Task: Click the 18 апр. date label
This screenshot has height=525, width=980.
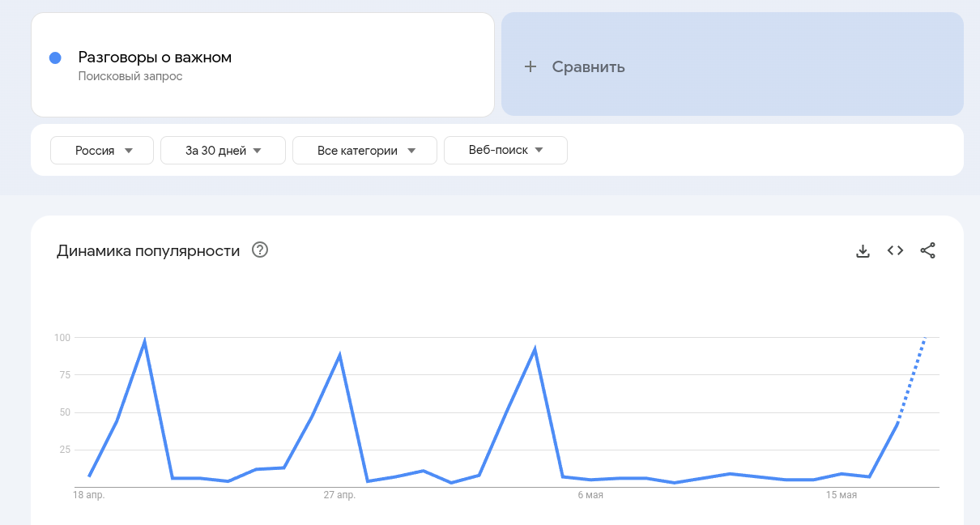Action: [89, 494]
